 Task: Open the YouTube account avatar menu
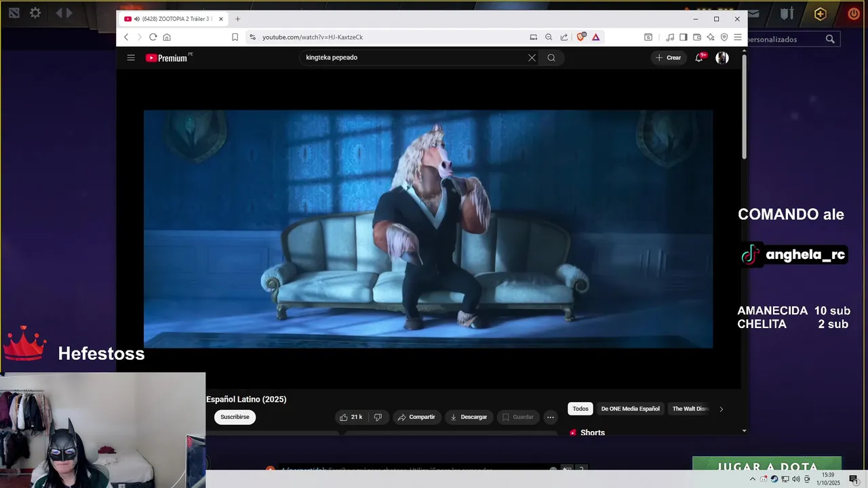722,58
